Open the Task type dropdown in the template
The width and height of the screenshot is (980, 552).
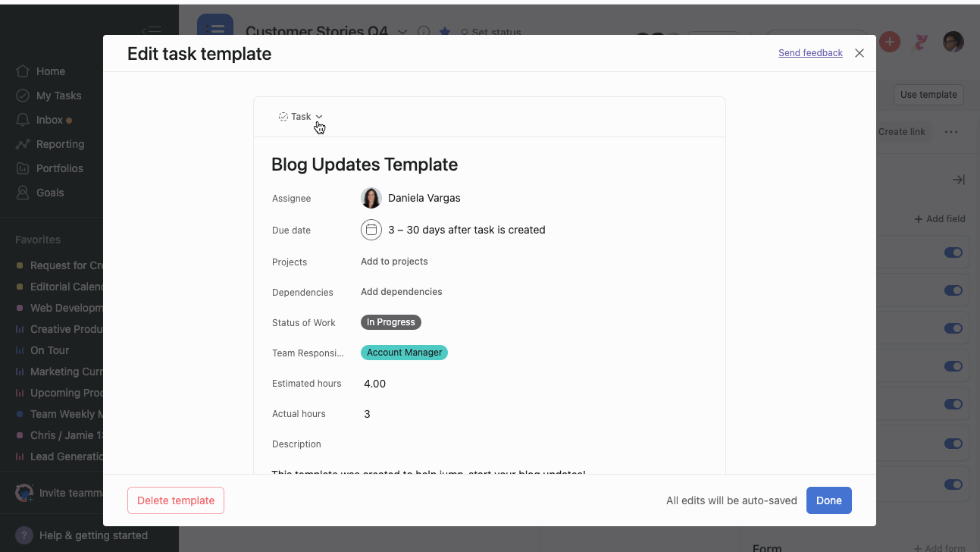302,116
